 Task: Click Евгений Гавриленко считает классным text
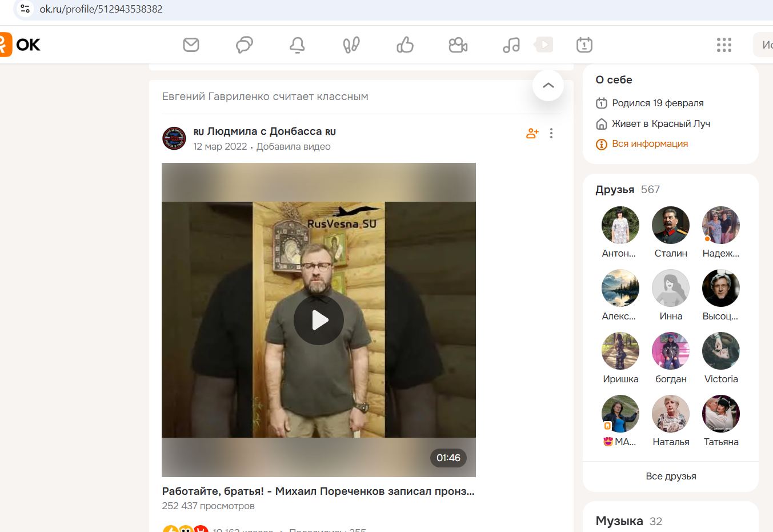[x=265, y=97]
